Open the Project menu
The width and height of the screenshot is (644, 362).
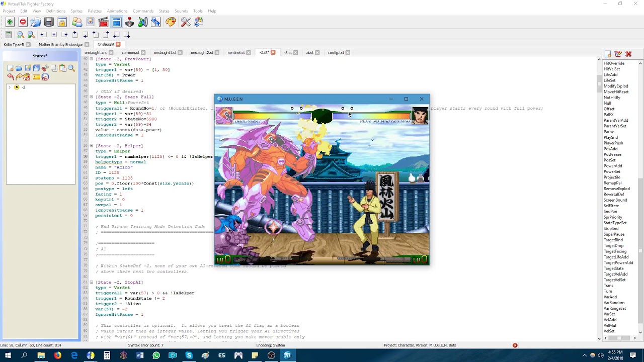click(9, 11)
